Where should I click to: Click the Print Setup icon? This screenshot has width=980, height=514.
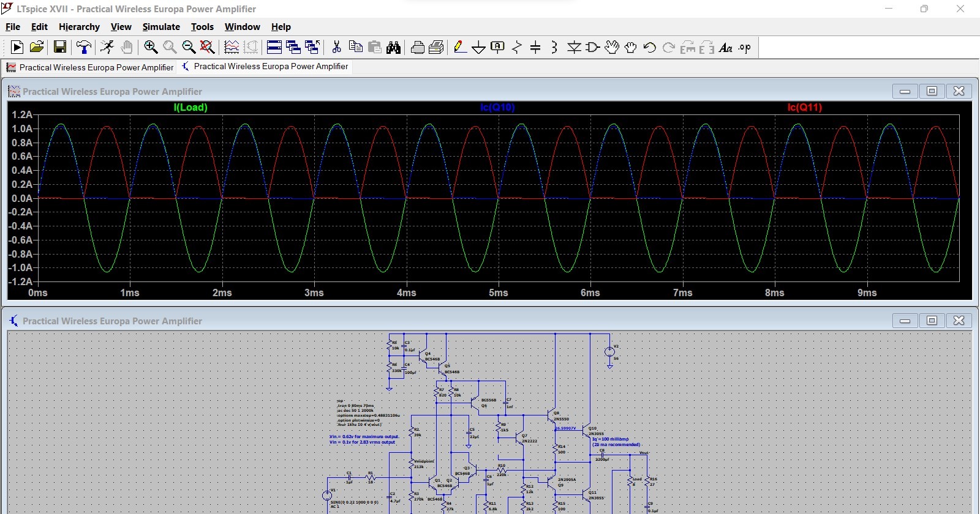pyautogui.click(x=418, y=47)
